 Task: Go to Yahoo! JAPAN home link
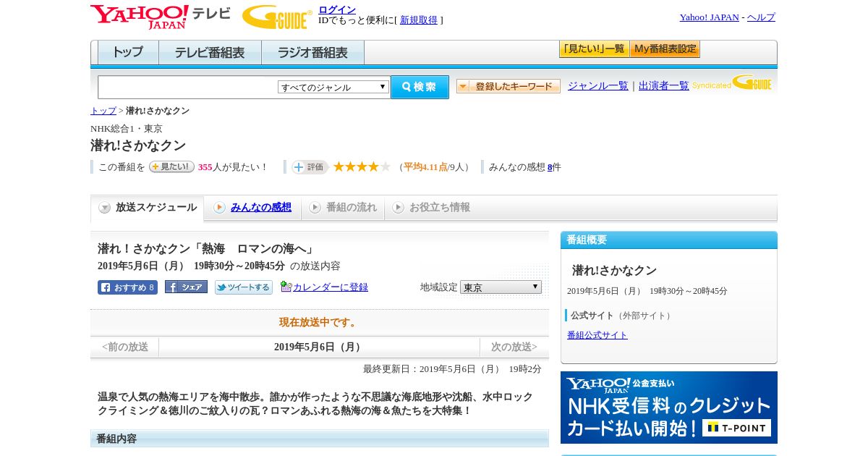point(709,17)
